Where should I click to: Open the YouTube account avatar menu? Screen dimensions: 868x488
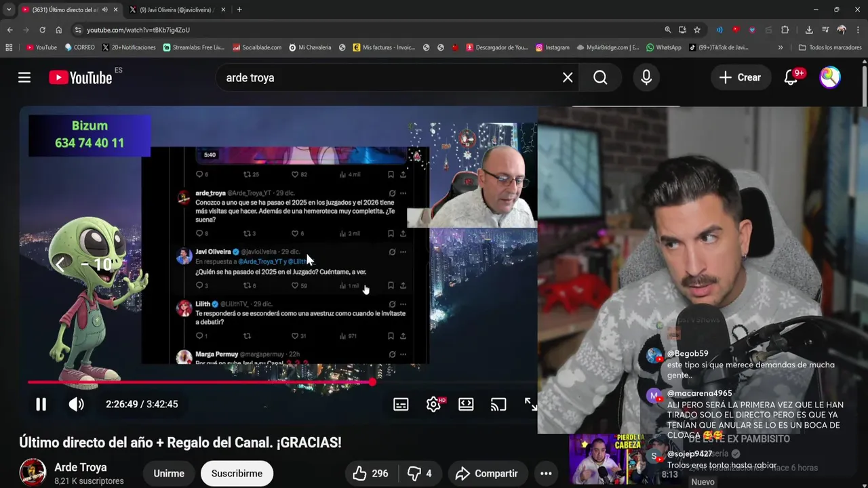pyautogui.click(x=830, y=77)
